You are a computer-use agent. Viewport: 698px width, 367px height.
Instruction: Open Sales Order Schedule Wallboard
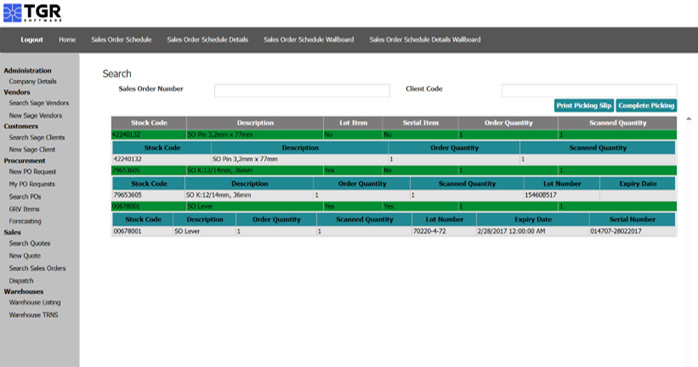click(x=308, y=40)
